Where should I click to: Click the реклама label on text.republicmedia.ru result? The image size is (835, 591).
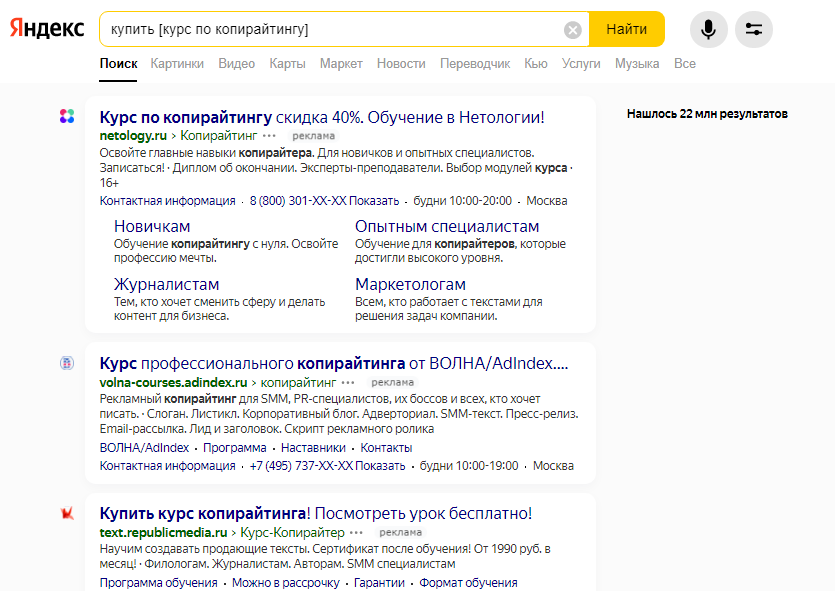[400, 532]
